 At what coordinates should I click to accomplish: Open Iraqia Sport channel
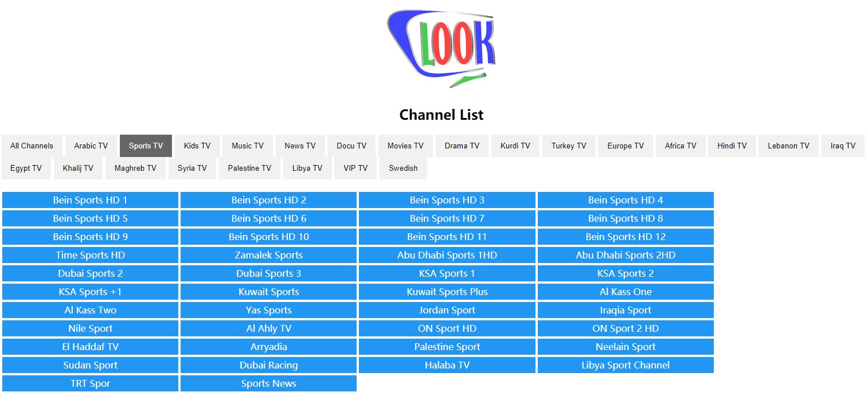click(625, 310)
